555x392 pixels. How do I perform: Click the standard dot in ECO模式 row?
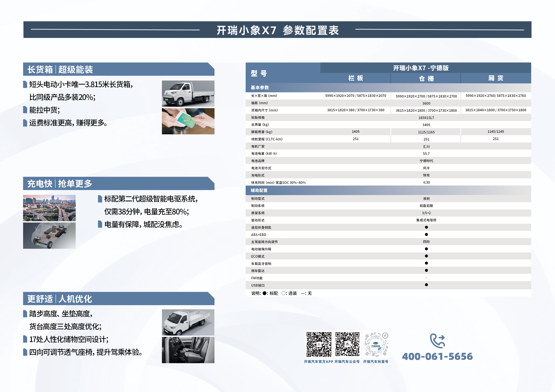click(x=426, y=256)
